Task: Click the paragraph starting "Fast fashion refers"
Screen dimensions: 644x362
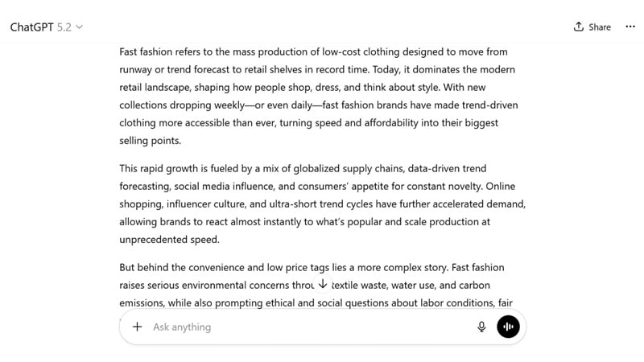Action: 320,95
